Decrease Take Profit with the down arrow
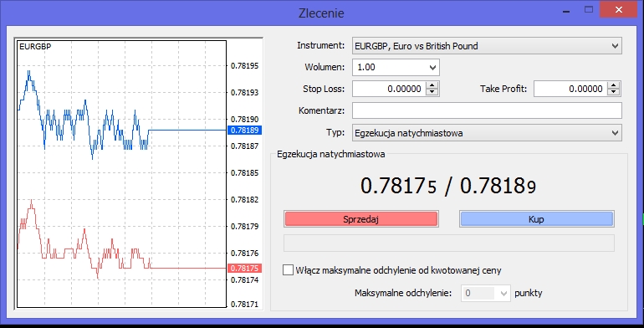Viewport: 644px width, 328px height. point(614,92)
